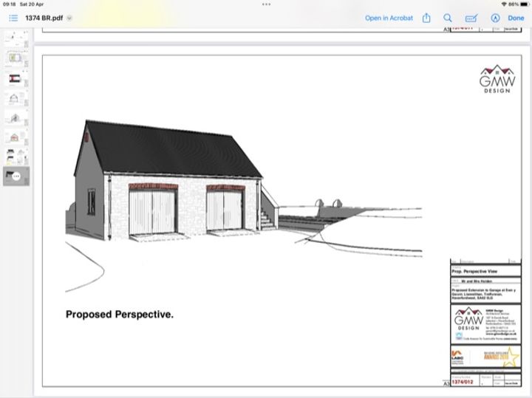
Task: Open the form fill signature tool
Action: [471, 18]
